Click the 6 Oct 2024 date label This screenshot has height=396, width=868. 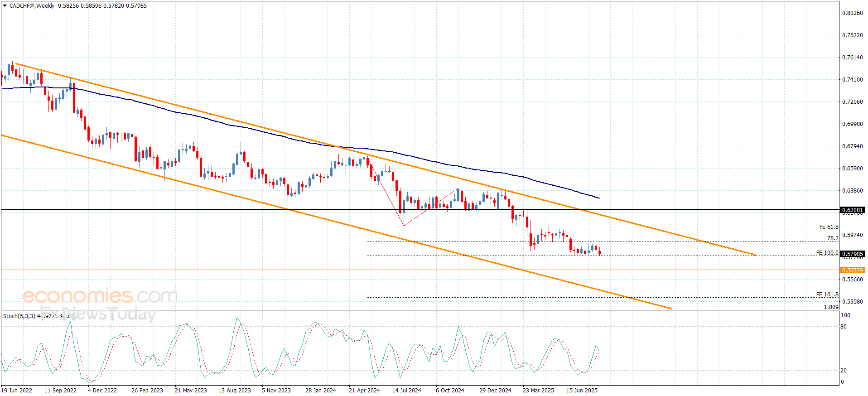450,391
